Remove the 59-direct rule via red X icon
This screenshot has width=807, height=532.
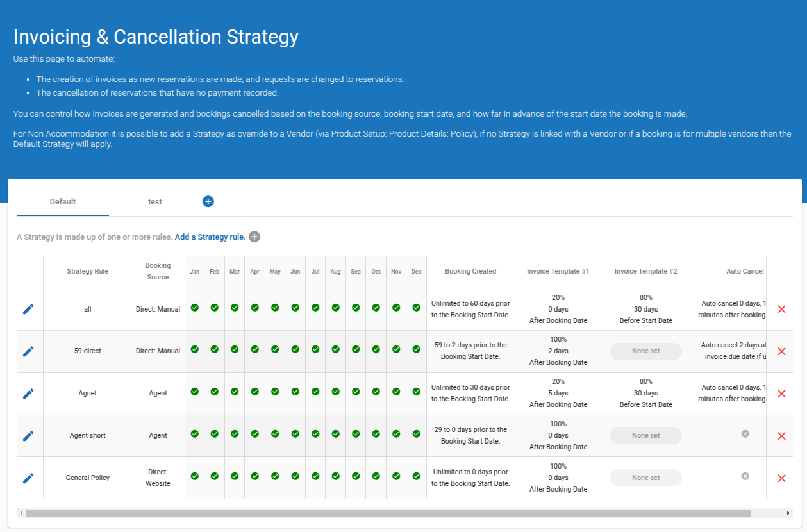coord(781,351)
